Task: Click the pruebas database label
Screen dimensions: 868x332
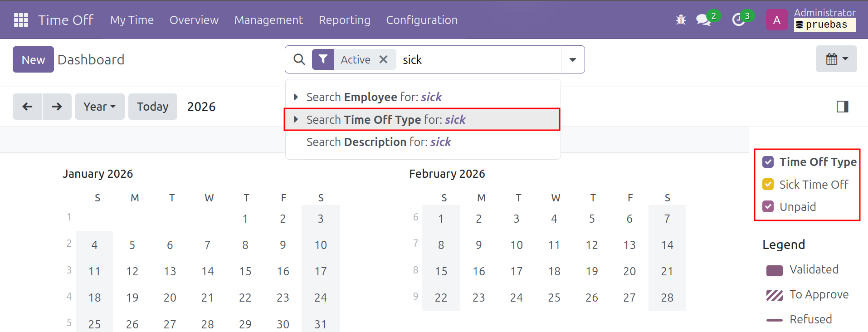Action: 825,25
